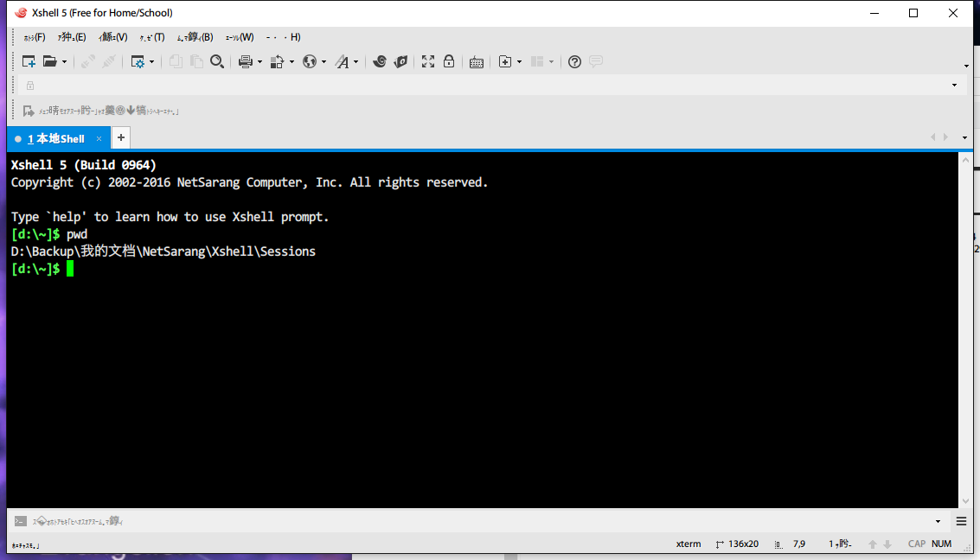980x560 pixels.
Task: Click the New Session icon
Action: 29,61
